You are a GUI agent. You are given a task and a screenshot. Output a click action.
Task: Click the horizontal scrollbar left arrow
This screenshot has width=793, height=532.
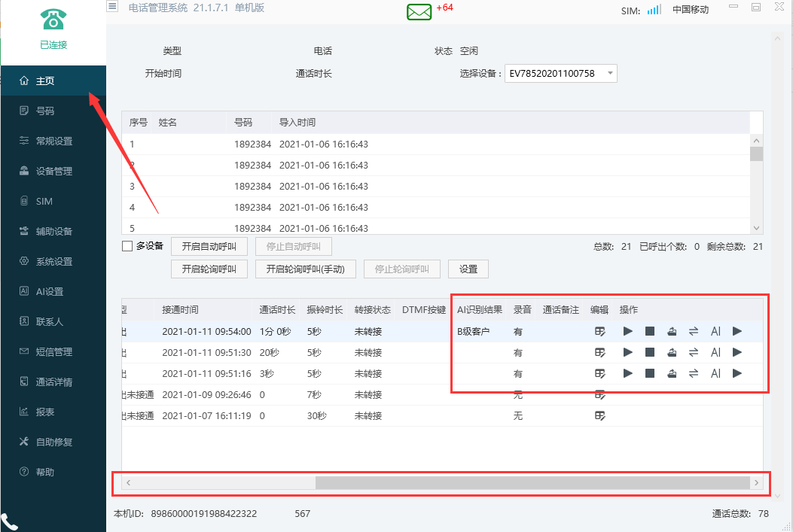[129, 483]
